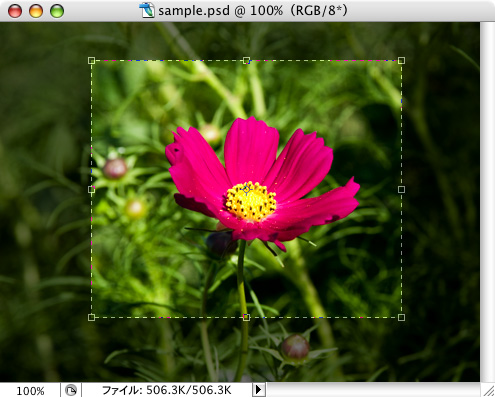
Task: Click the file size readout 506.3K/506.3K
Action: click(189, 390)
